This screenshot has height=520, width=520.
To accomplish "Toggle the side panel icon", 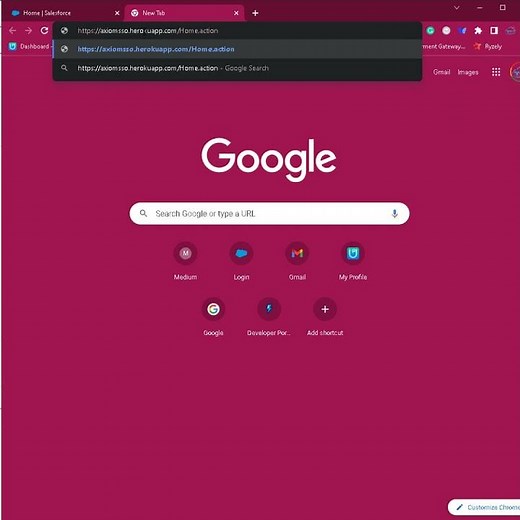I will [x=494, y=31].
